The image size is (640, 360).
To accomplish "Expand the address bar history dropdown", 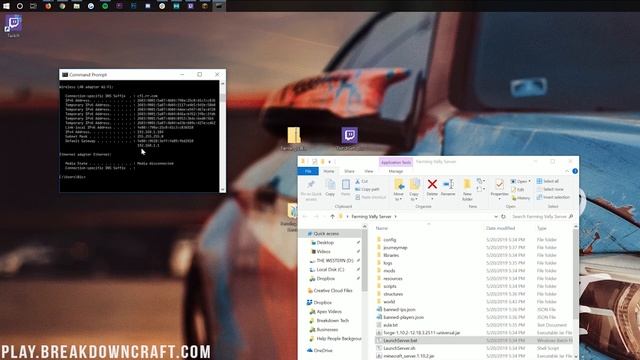I will click(496, 216).
